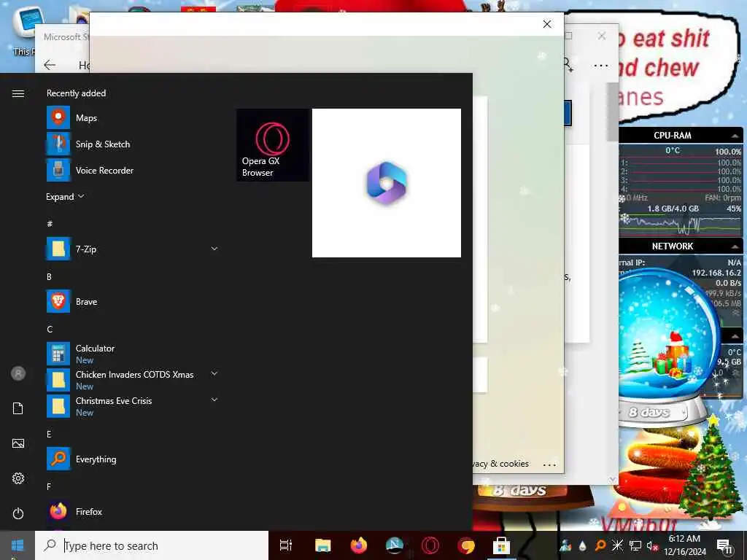Click the Opera GX Browser tile
Viewport: 747px width, 560px height.
click(x=273, y=145)
